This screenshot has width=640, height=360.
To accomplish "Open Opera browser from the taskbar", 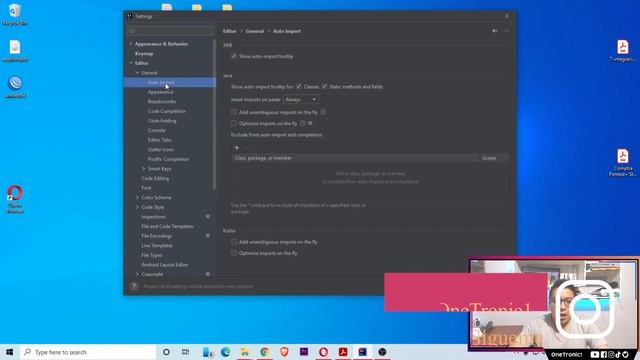I will pos(323,352).
